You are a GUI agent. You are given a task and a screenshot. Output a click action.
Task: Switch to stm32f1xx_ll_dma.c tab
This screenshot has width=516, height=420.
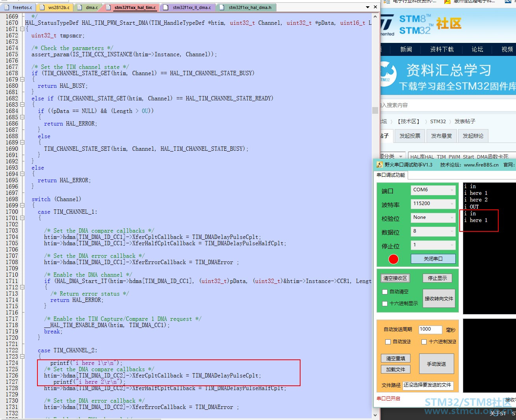[187, 7]
